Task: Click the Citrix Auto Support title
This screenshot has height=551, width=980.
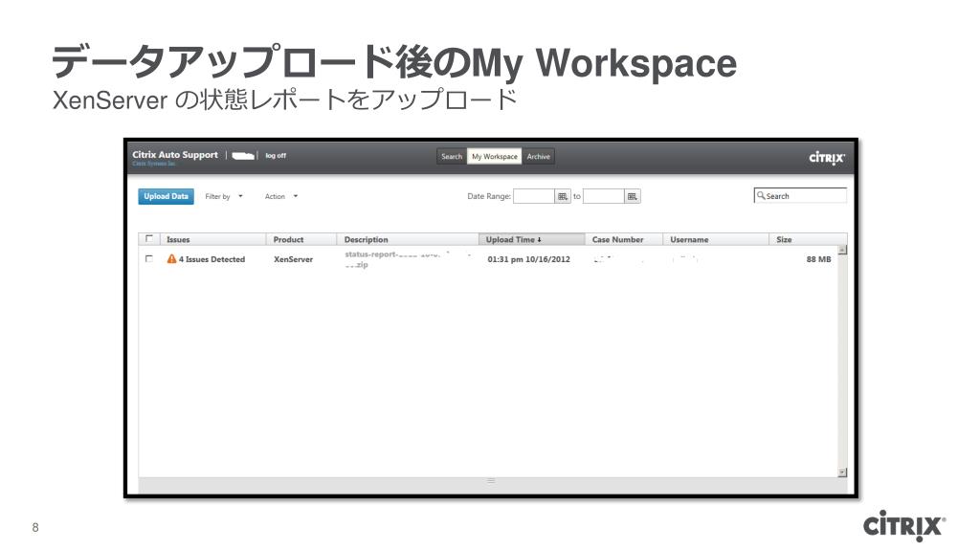Action: [x=175, y=154]
